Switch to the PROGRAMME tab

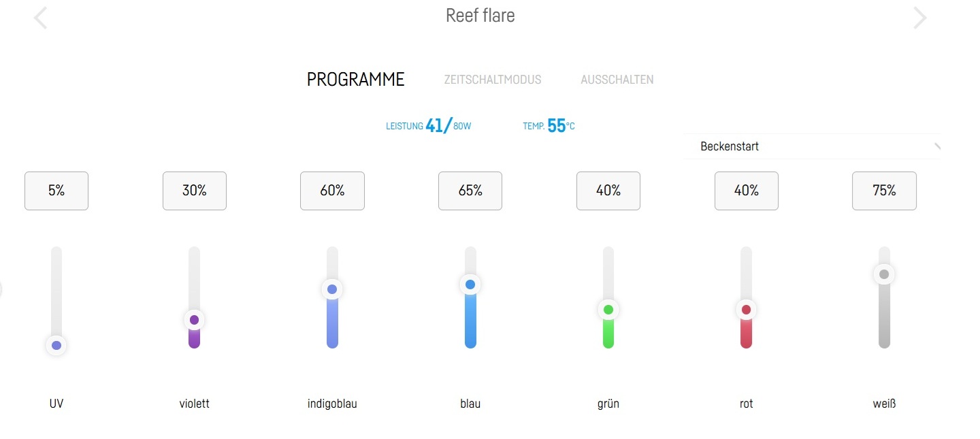coord(355,80)
